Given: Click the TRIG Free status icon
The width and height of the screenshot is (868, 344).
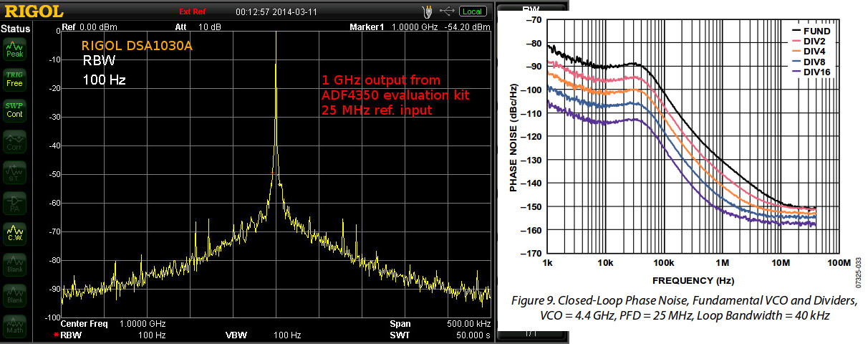Looking at the screenshot, I should (14, 79).
